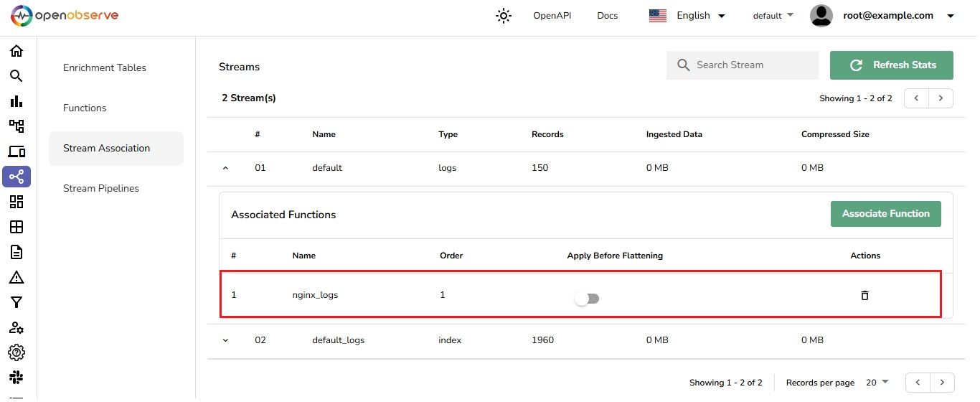Image resolution: width=980 pixels, height=402 pixels.
Task: Open the Dashboards grid sidebar icon
Action: 16,202
